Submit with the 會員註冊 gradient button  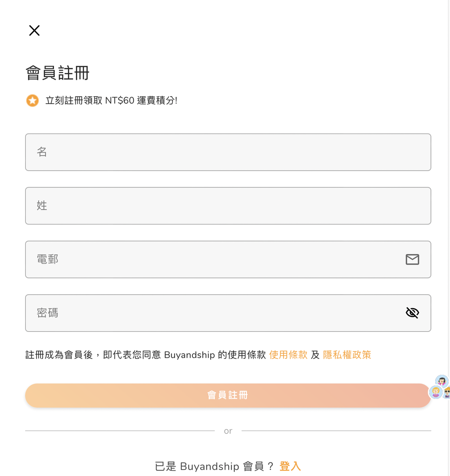[228, 395]
